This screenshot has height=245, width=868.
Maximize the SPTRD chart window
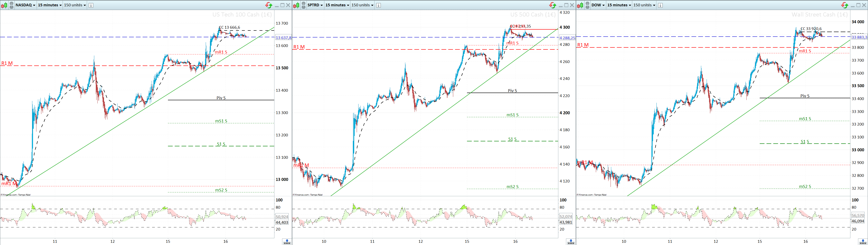(566, 5)
